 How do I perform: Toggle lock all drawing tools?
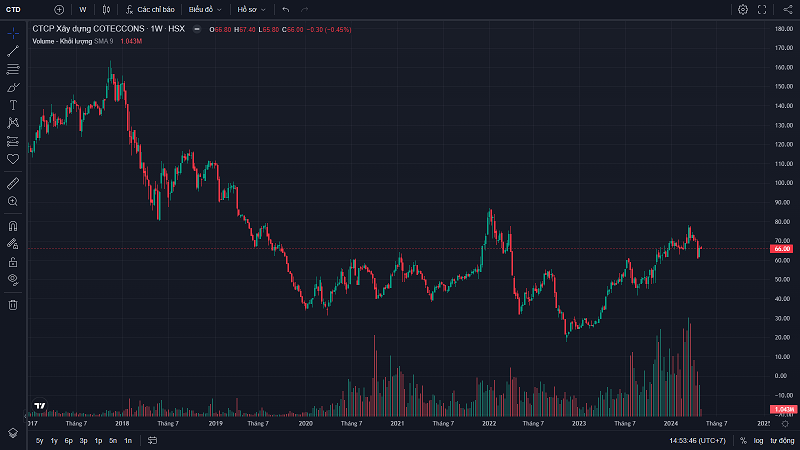[x=13, y=261]
